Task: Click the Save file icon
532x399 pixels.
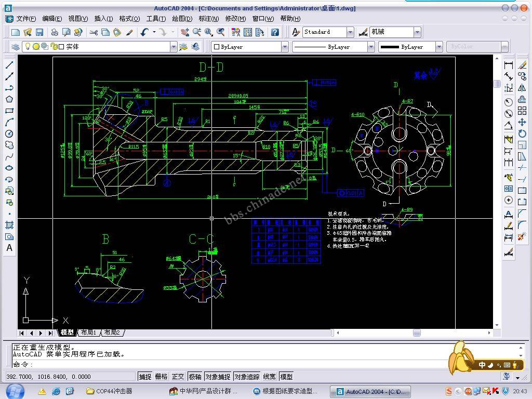Action: (x=39, y=32)
